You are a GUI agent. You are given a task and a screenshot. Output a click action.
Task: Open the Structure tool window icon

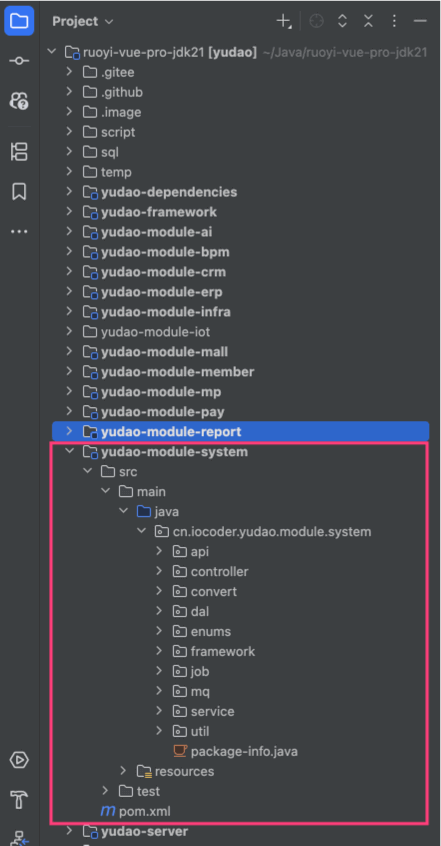coord(19,152)
